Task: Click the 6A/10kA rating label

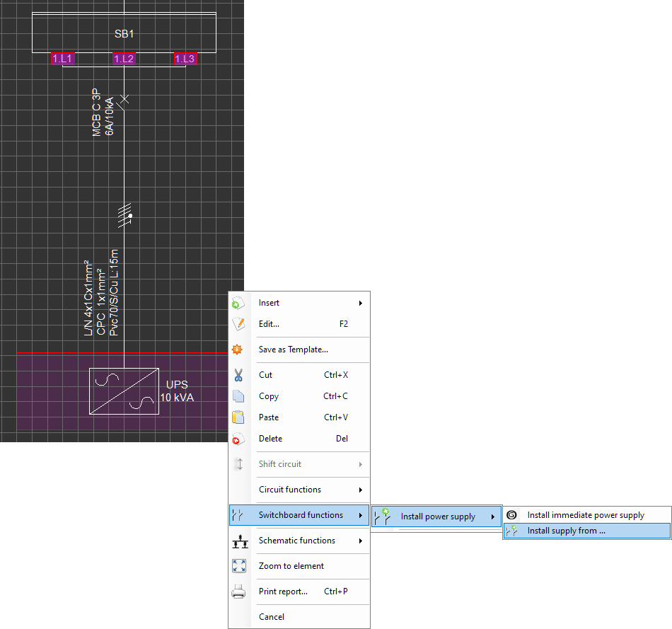Action: click(x=110, y=116)
